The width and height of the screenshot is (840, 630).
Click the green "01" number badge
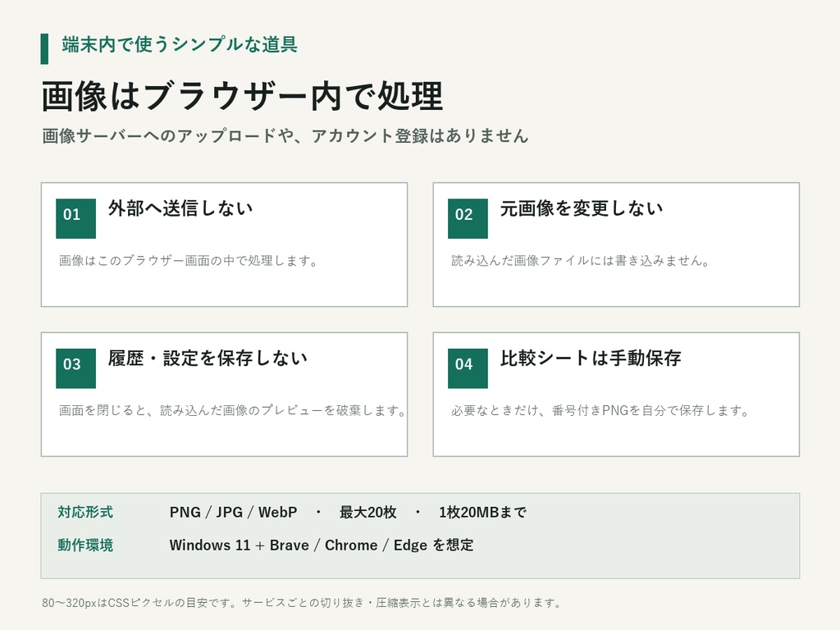coord(76,218)
